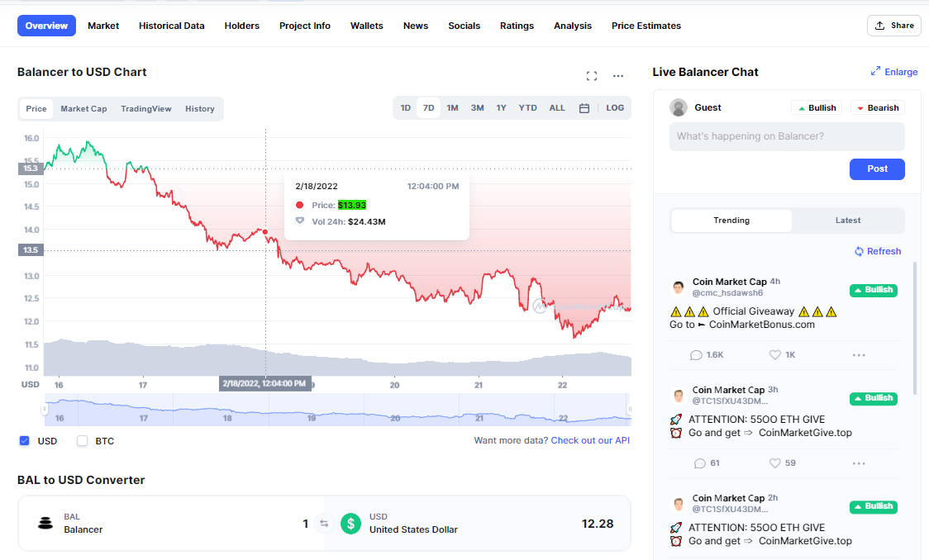Enable the BTC currency checkbox

[x=83, y=441]
